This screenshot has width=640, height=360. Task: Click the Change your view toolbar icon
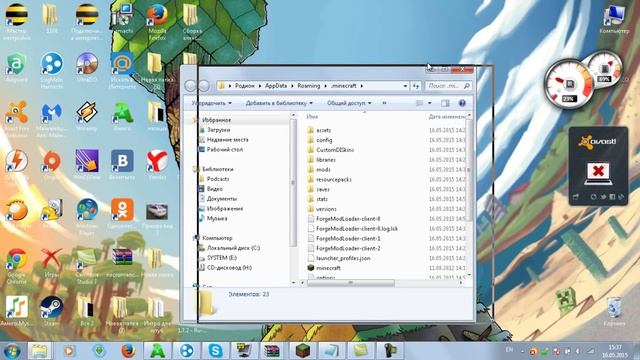(420, 103)
